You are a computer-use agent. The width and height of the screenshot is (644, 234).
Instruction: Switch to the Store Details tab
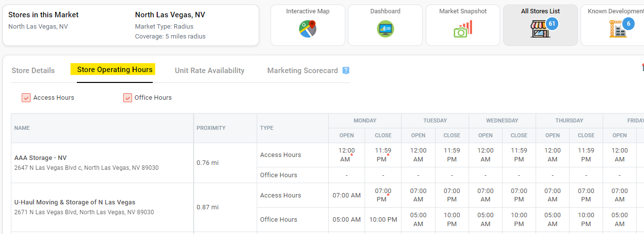[x=33, y=71]
